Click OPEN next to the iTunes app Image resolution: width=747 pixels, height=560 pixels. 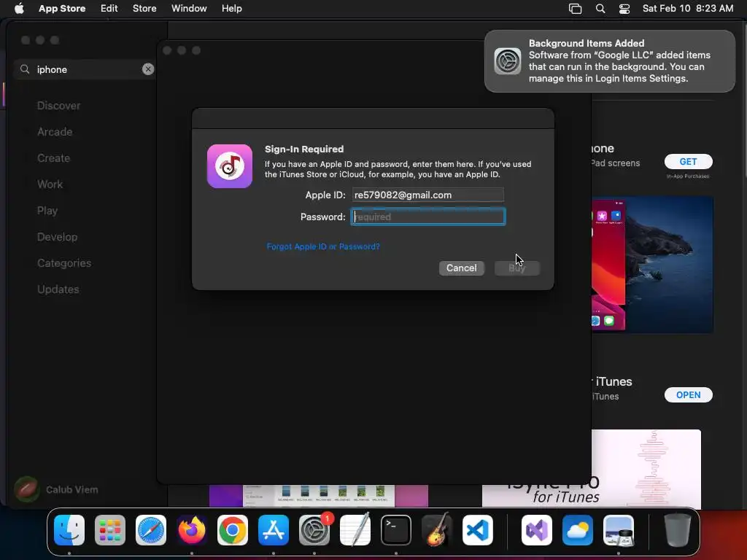pos(689,394)
